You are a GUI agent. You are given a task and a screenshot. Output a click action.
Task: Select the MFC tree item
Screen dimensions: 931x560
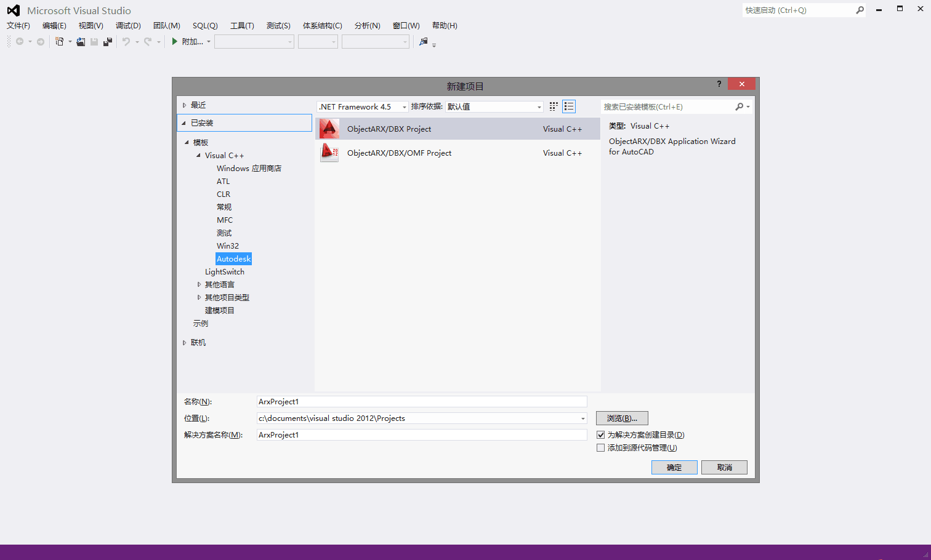225,220
